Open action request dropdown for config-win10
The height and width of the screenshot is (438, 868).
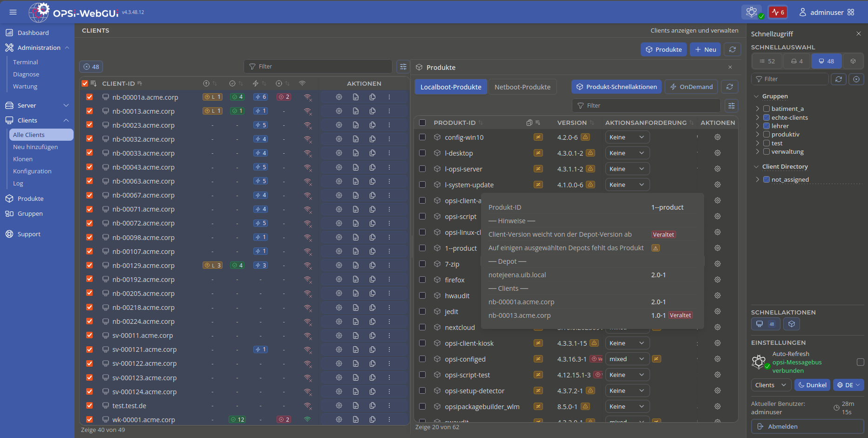point(627,137)
